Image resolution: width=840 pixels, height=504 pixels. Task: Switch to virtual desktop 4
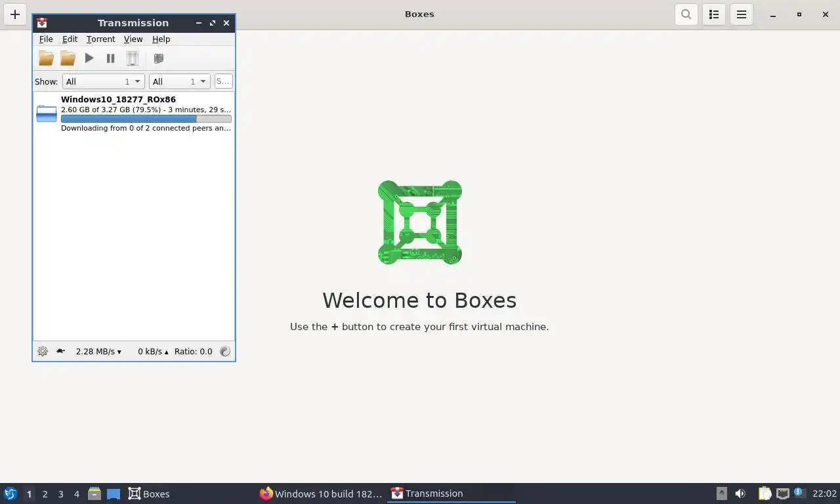pyautogui.click(x=77, y=494)
